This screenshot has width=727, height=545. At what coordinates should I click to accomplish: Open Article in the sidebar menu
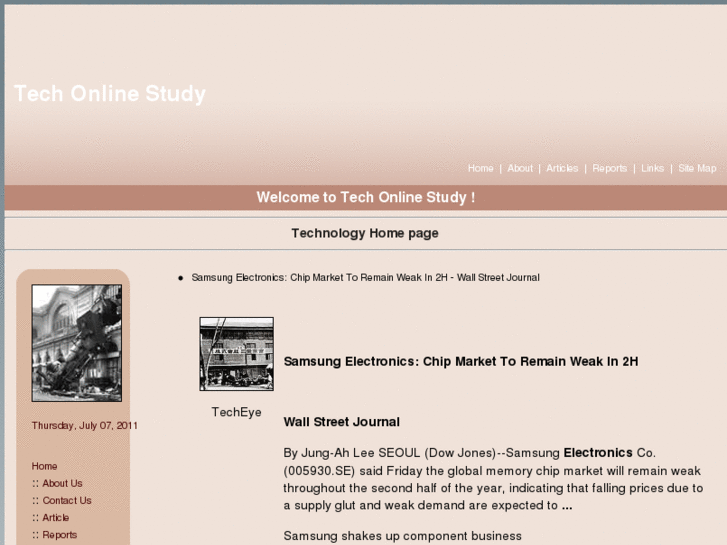[56, 518]
